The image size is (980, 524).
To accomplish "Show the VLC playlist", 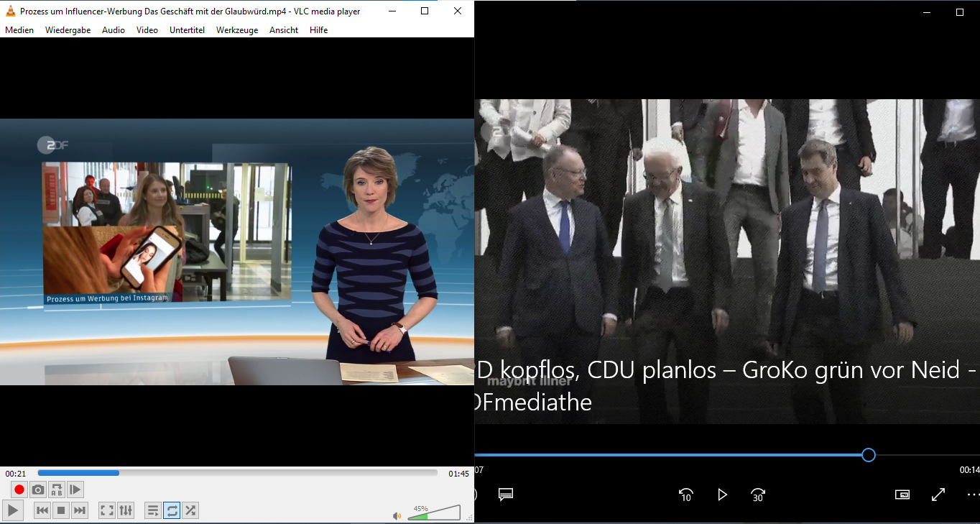I will (153, 510).
